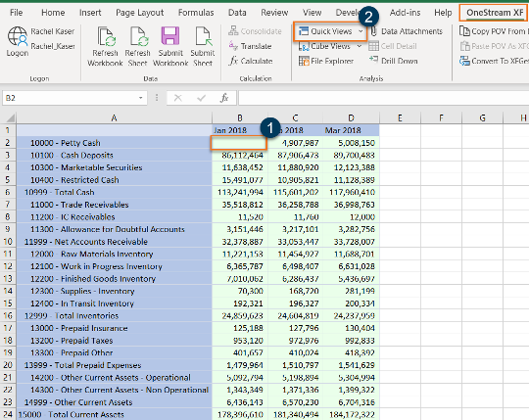Open the Name Box dropdown arrow

click(140, 98)
